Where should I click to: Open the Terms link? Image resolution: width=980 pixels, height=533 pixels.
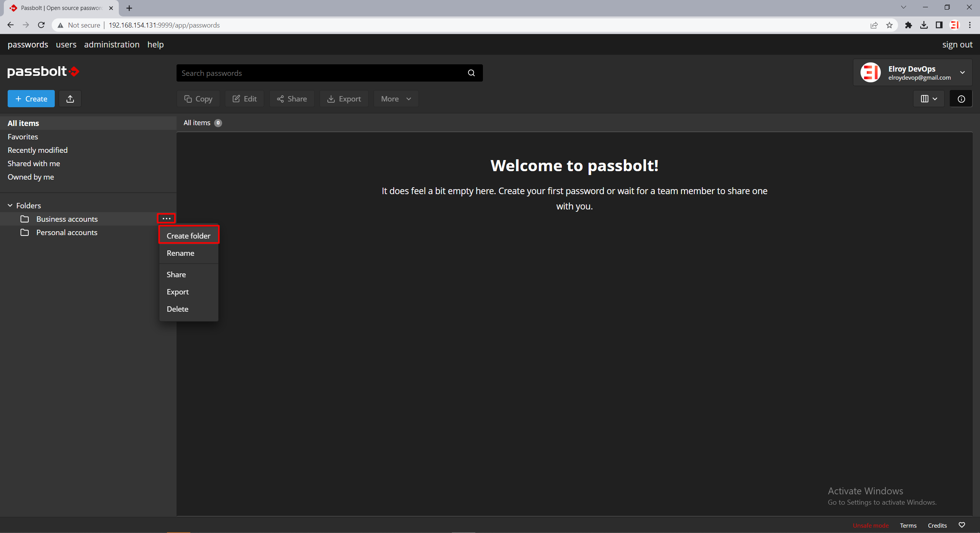coord(908,525)
